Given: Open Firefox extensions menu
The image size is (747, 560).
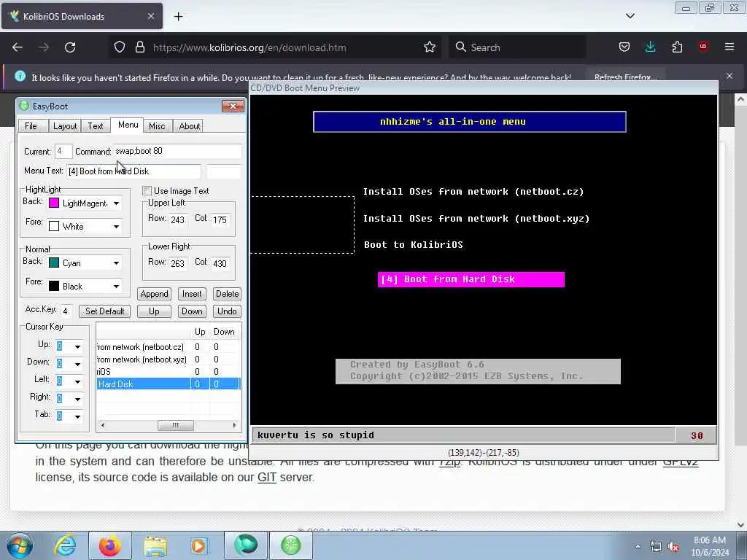Looking at the screenshot, I should [x=677, y=47].
